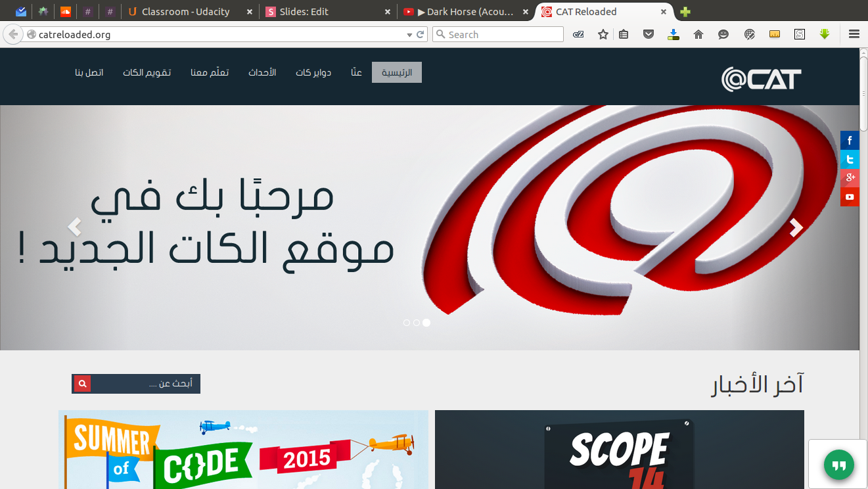The height and width of the screenshot is (489, 868).
Task: Click the green quote chat bubble button
Action: [x=839, y=466]
